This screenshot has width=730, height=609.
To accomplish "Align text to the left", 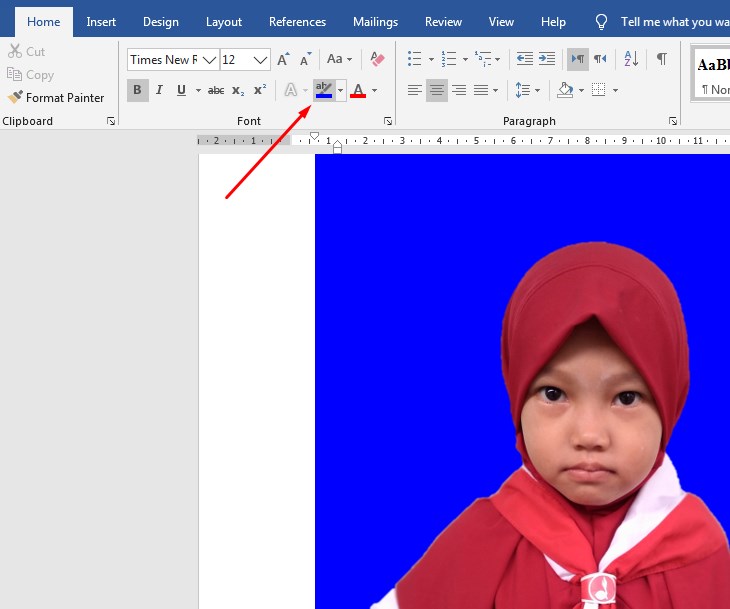I will click(414, 90).
